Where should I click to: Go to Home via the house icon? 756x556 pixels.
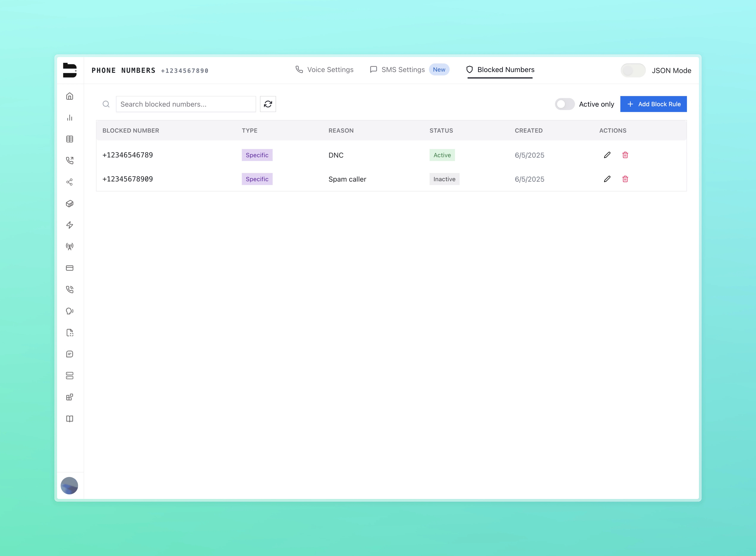tap(70, 96)
